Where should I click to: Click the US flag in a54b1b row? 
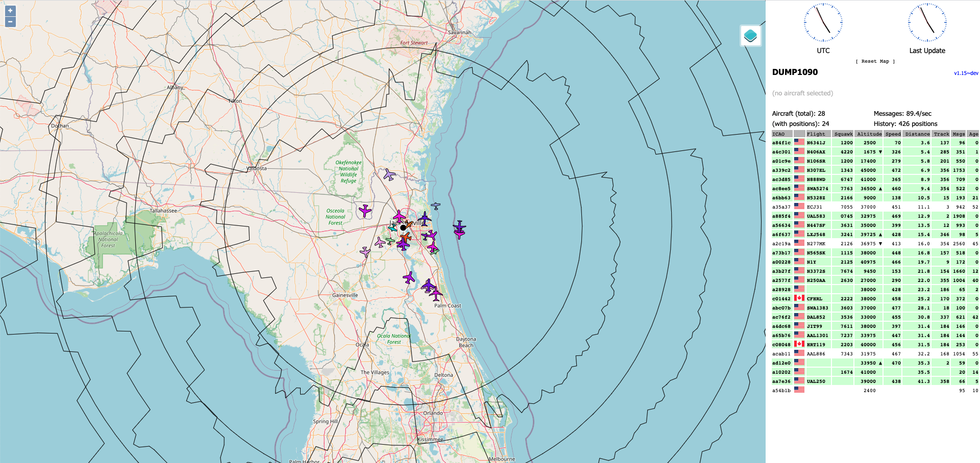[799, 390]
